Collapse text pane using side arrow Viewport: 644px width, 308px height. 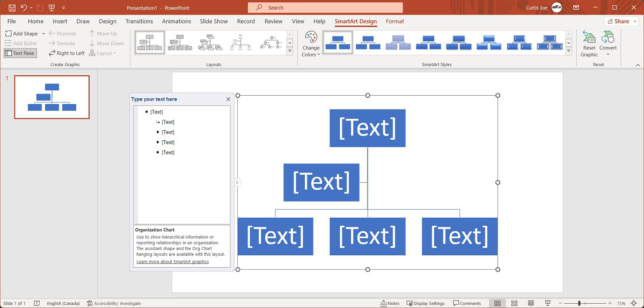tap(237, 183)
